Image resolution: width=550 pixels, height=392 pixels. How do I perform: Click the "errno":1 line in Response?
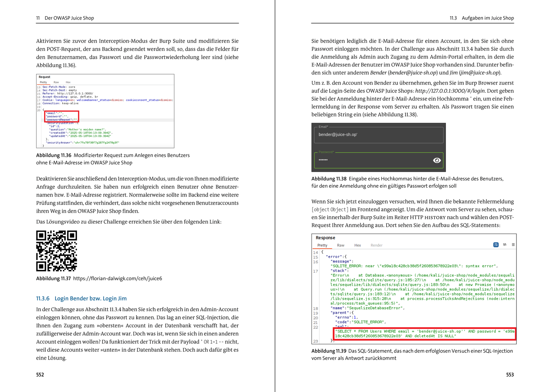coord(346,317)
